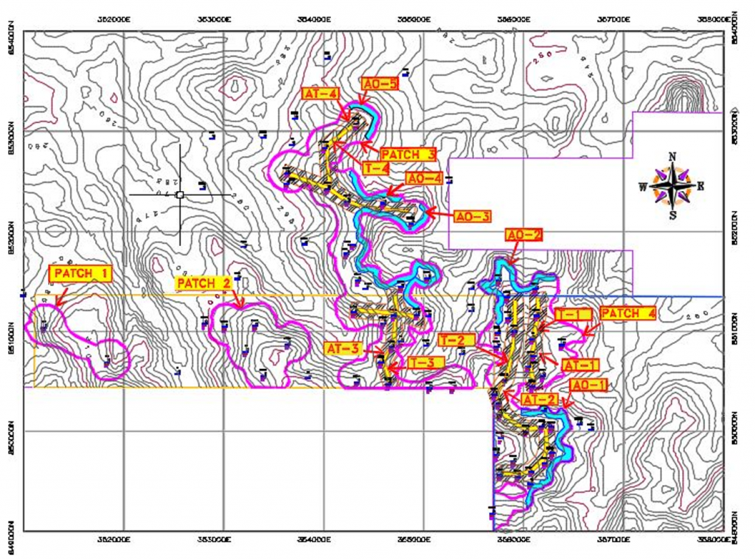Select the T-1 trench label

click(573, 315)
